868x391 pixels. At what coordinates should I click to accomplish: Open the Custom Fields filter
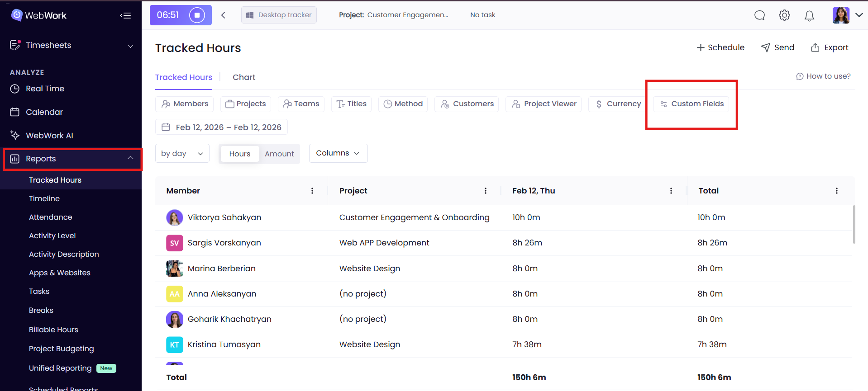click(692, 104)
